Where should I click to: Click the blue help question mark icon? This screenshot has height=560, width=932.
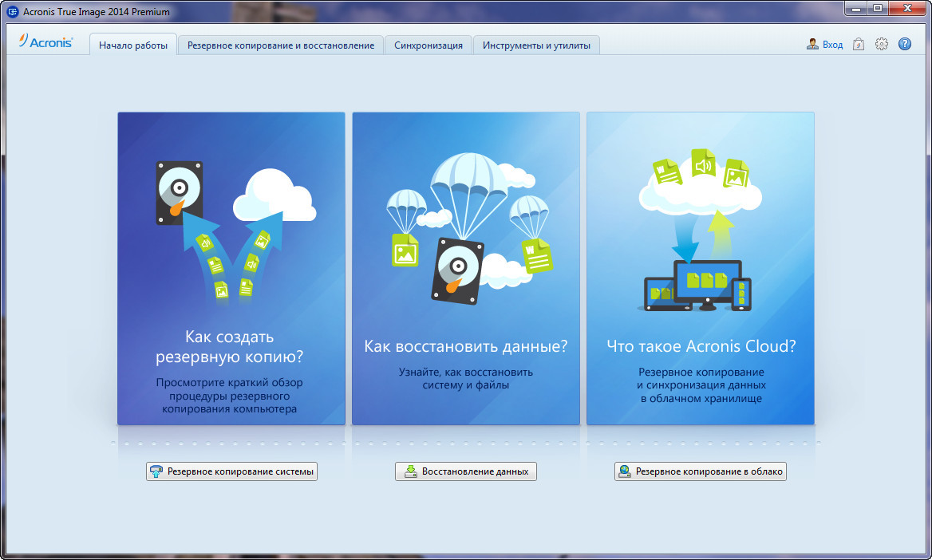click(x=904, y=45)
